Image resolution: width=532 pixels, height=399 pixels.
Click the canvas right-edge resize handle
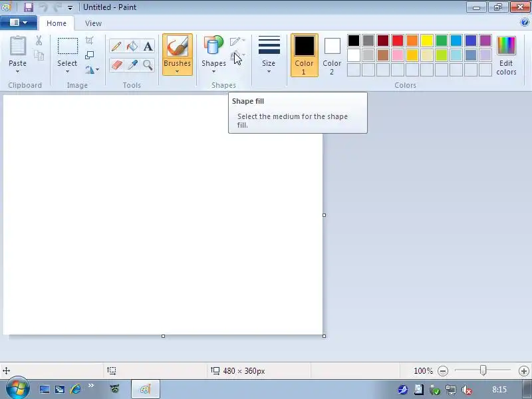coord(324,215)
